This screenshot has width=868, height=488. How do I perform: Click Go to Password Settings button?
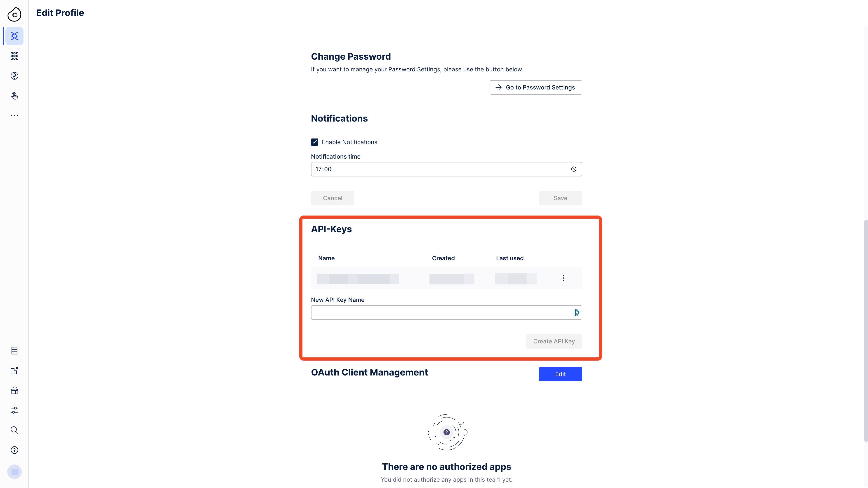click(535, 88)
